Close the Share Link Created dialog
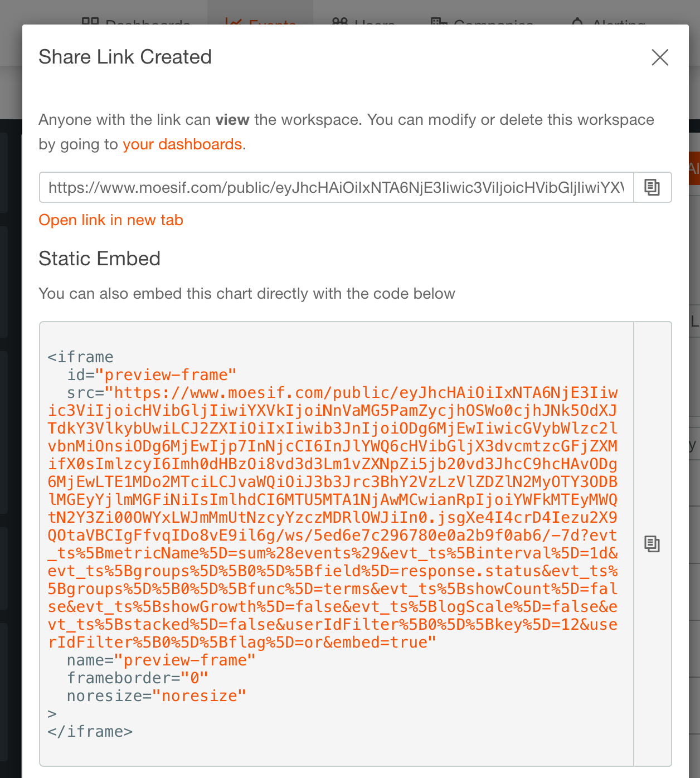Screen dimensions: 700x778 pos(660,57)
